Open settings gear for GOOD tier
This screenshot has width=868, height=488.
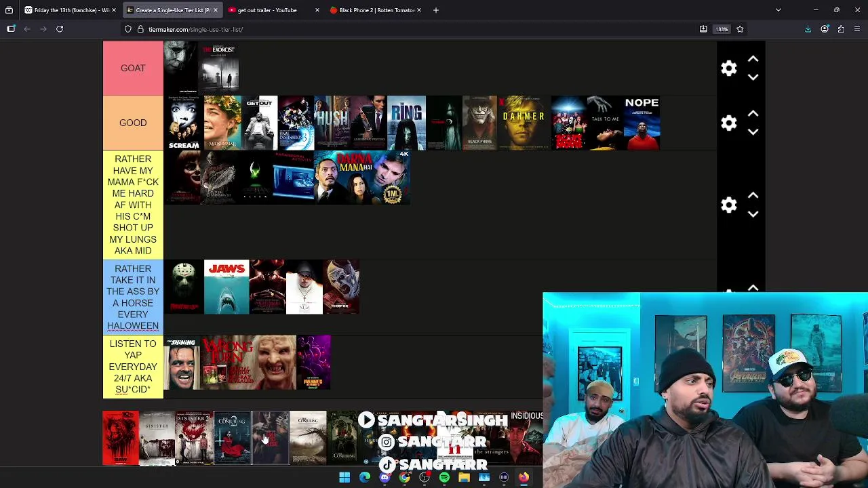(729, 123)
